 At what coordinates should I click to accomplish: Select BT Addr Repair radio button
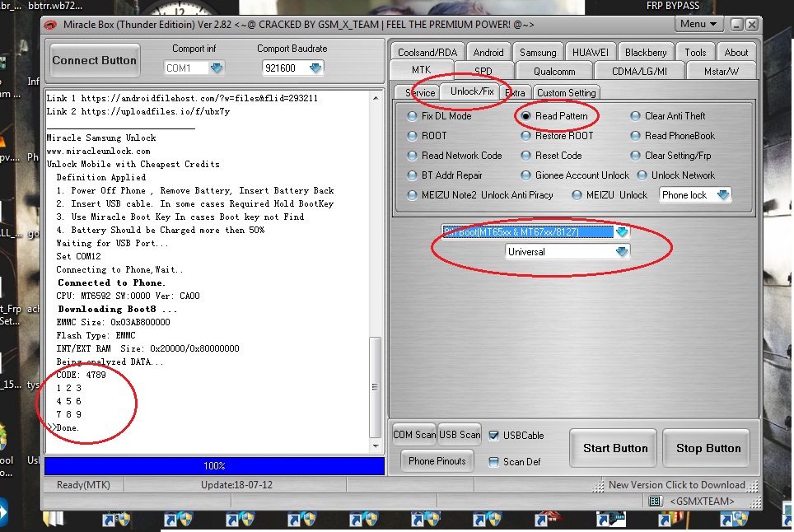coord(412,175)
